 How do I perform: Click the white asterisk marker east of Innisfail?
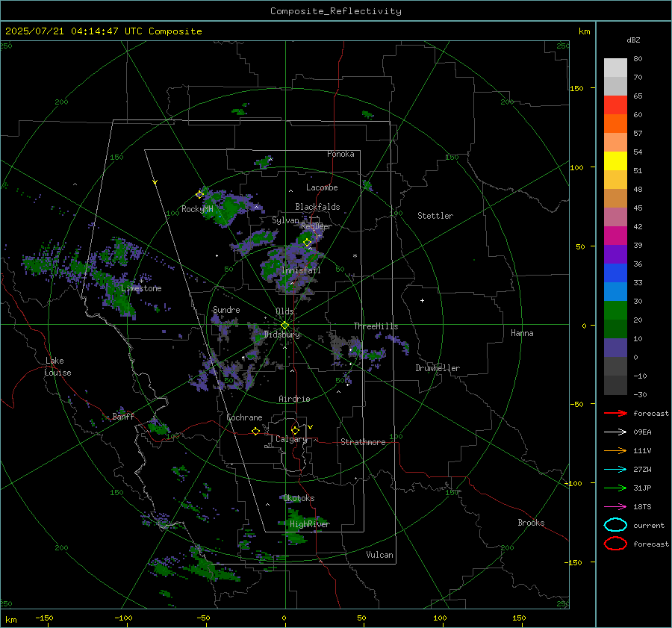click(355, 256)
